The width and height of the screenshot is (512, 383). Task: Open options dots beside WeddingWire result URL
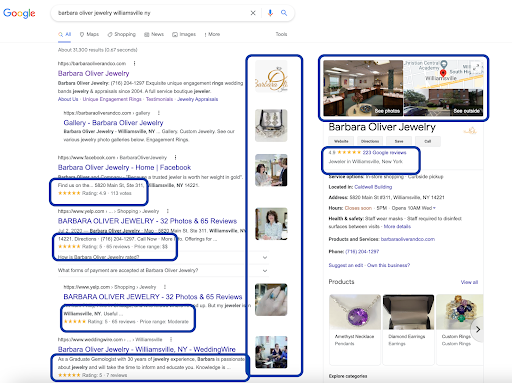(x=171, y=339)
